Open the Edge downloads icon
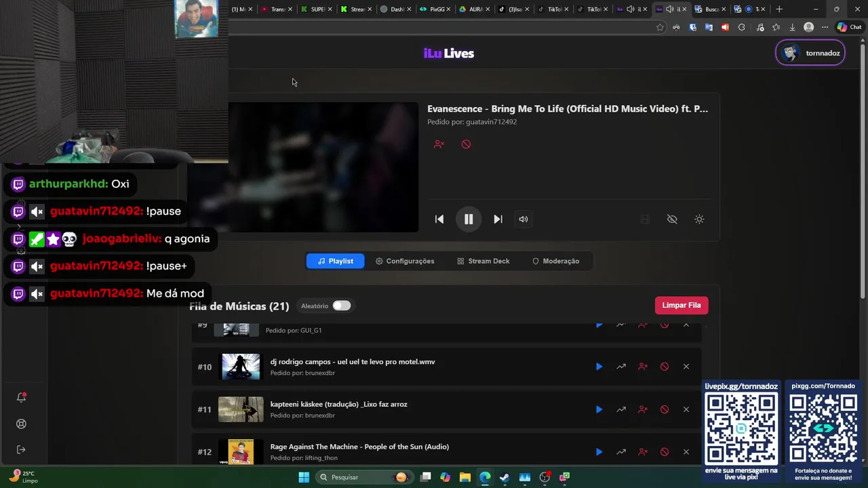 792,27
